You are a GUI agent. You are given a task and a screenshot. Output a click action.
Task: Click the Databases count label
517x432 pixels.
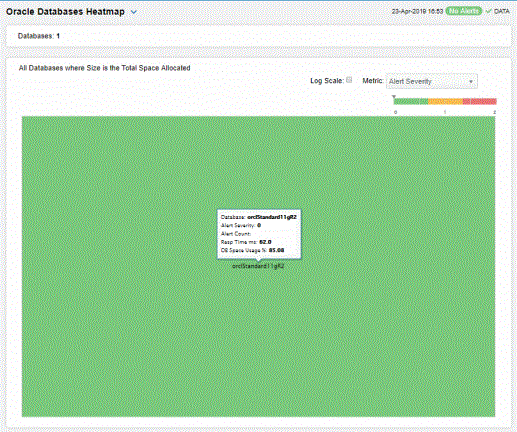pos(39,36)
